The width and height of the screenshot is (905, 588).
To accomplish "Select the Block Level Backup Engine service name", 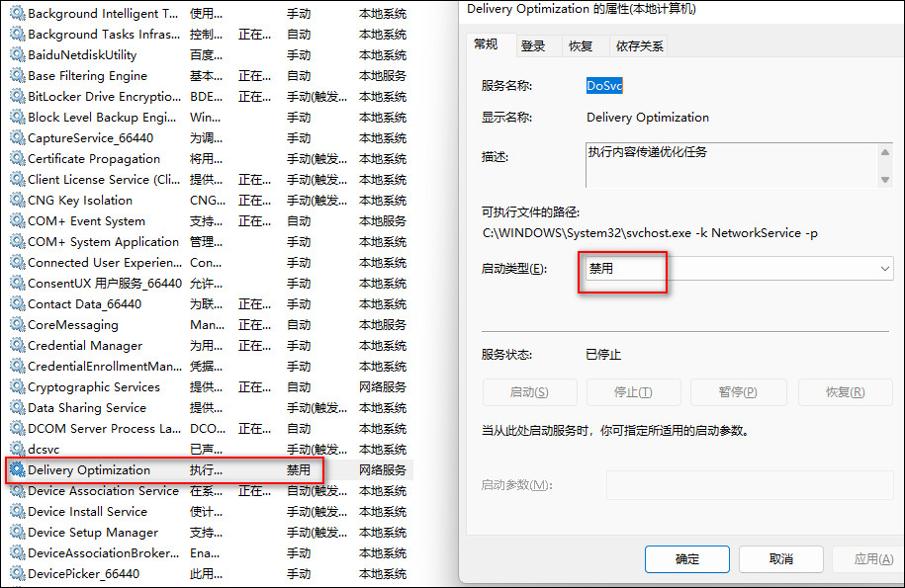I will click(102, 117).
